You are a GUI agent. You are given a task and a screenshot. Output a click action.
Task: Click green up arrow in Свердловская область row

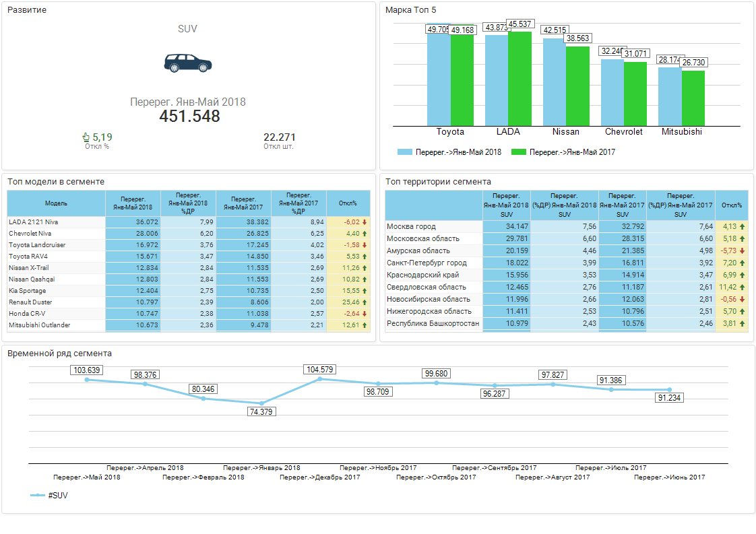point(743,288)
